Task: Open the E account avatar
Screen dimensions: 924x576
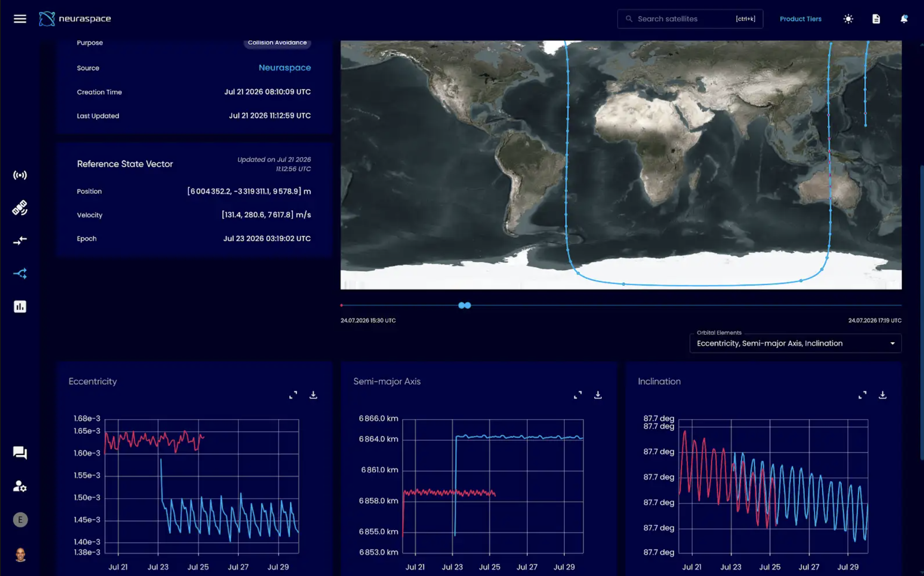Action: point(20,520)
